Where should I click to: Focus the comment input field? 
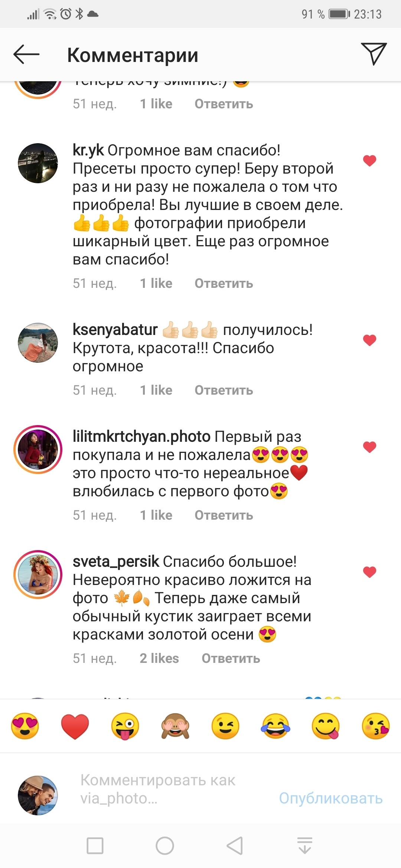pos(175,789)
